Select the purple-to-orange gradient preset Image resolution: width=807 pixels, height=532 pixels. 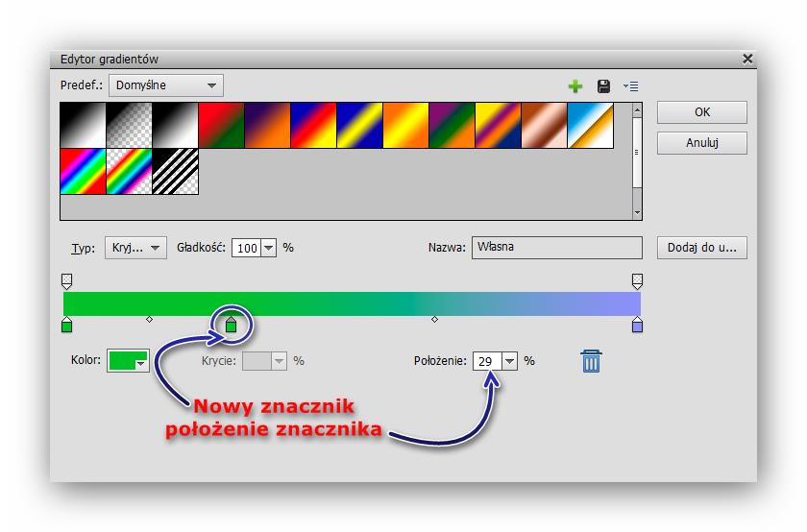tap(268, 126)
